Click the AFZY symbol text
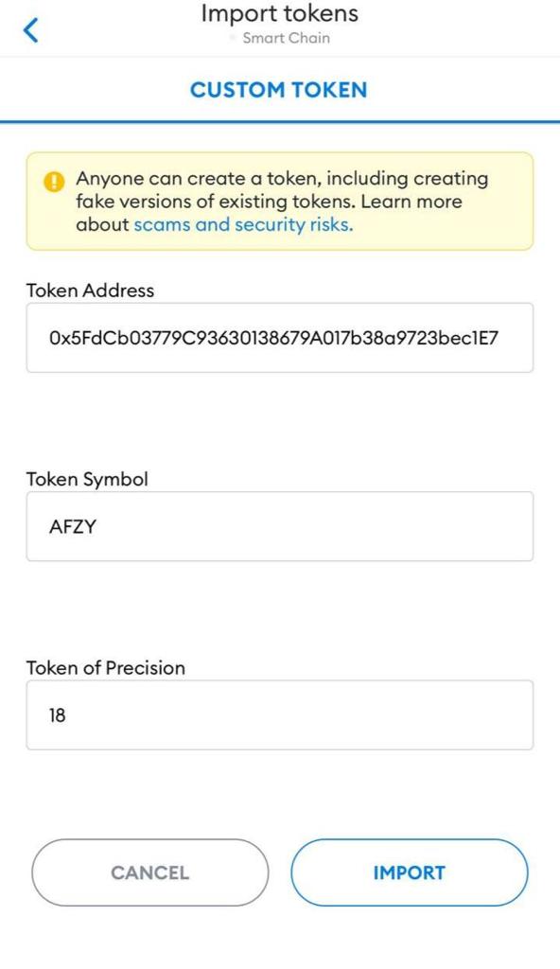This screenshot has height=969, width=560. point(73,526)
